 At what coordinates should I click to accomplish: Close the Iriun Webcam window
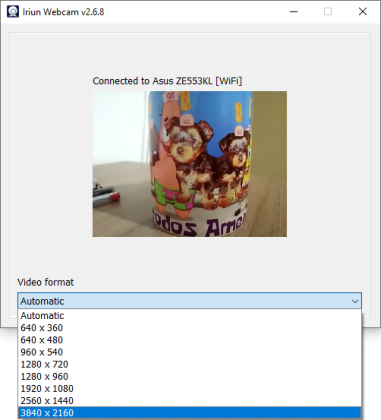[363, 12]
